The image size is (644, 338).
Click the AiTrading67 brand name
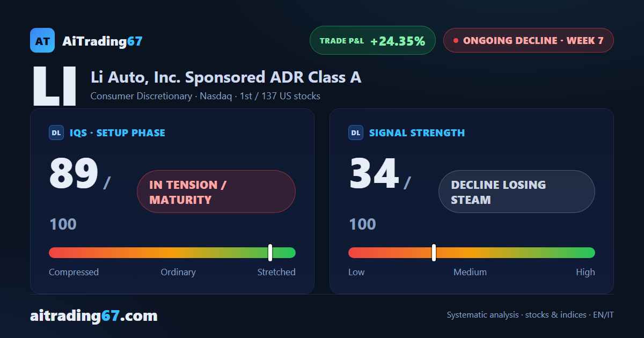[103, 41]
